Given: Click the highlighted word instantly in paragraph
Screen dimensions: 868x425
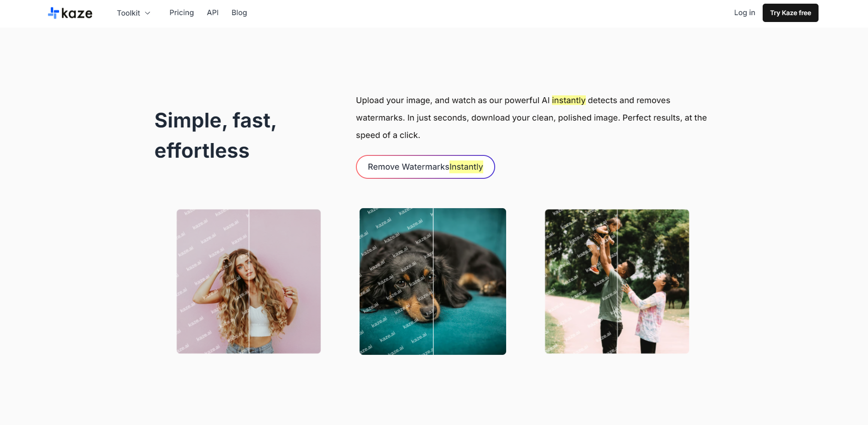Looking at the screenshot, I should [x=568, y=100].
